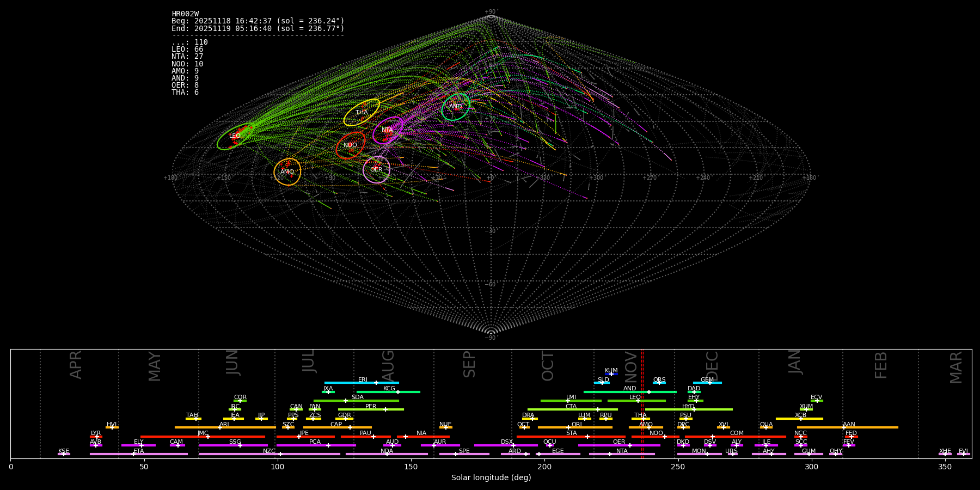Click the CTA shower bar in timeline
This screenshot has height=490, width=980.
[x=573, y=409]
